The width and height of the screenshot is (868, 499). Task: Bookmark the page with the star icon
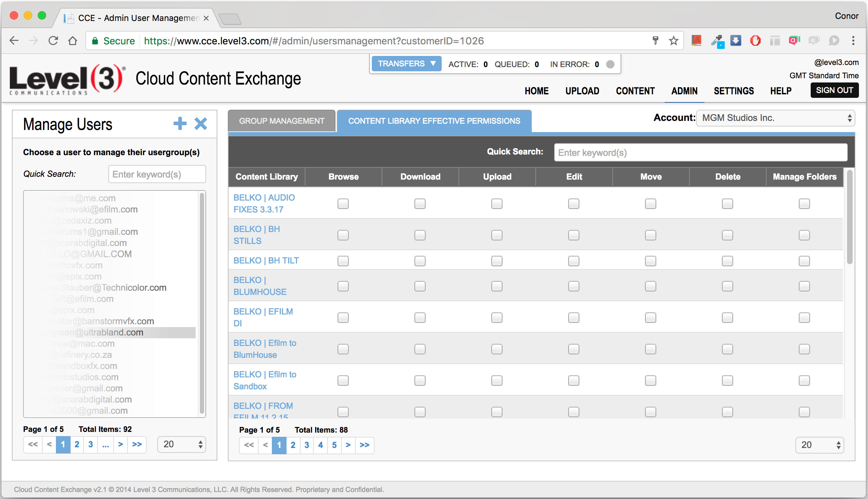pyautogui.click(x=674, y=41)
